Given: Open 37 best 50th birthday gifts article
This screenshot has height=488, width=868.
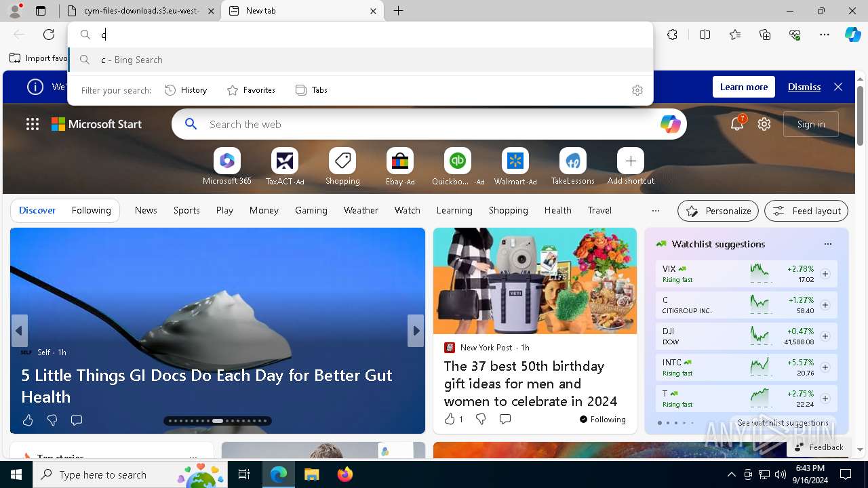Looking at the screenshot, I should tap(530, 384).
